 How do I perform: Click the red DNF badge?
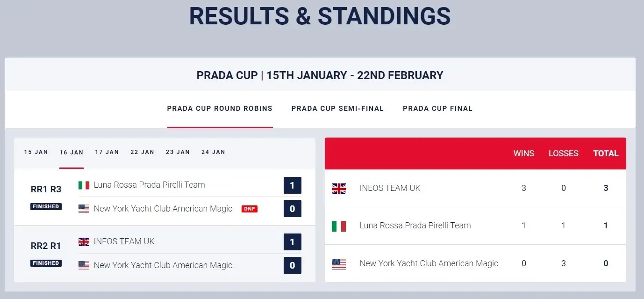click(250, 209)
